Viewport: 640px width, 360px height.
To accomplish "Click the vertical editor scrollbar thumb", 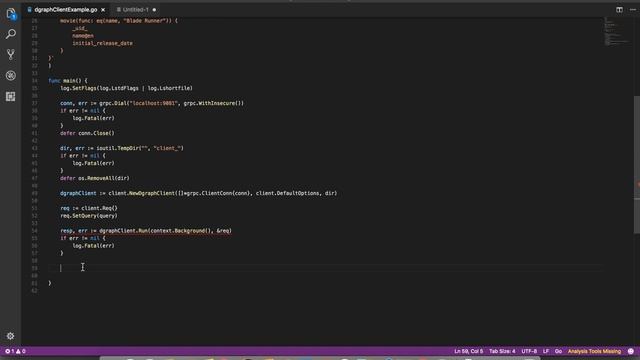I will [636, 164].
